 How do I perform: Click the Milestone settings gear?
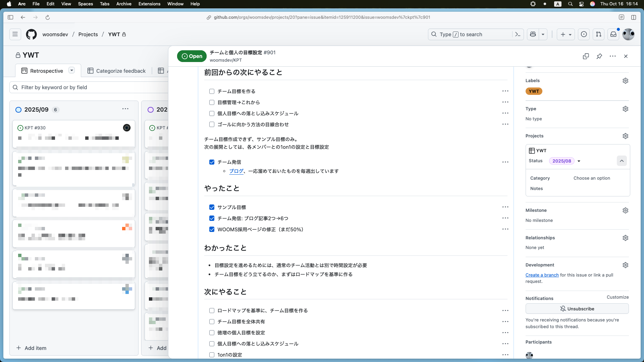[x=625, y=210]
